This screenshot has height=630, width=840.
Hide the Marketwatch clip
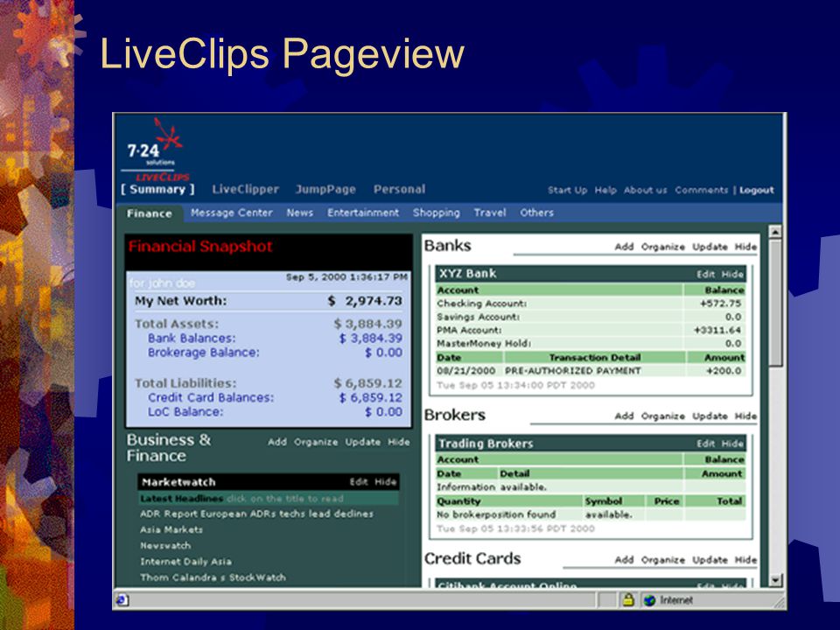click(x=385, y=481)
